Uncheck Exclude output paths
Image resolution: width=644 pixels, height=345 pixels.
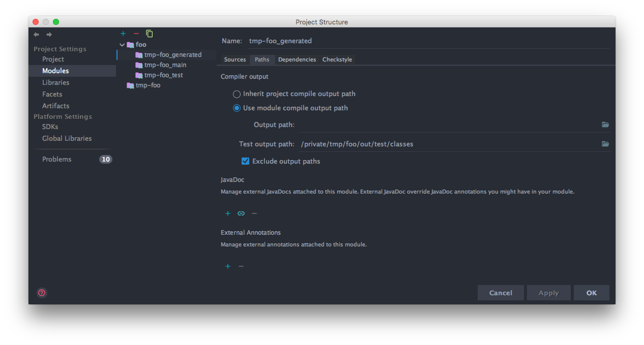(245, 161)
